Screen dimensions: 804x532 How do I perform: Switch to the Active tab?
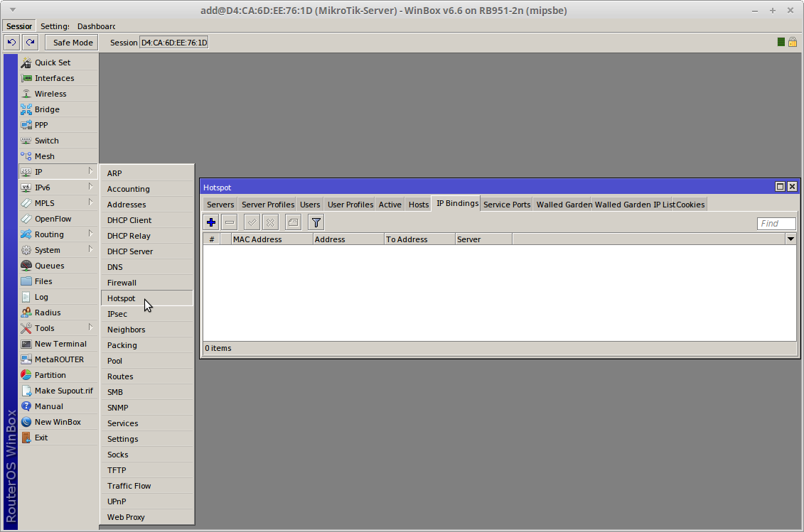[390, 205]
